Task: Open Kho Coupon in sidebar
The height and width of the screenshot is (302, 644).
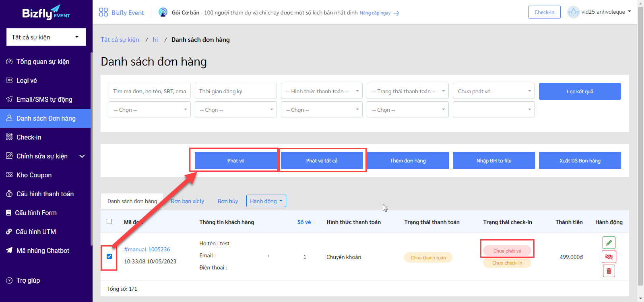Action: [45, 175]
